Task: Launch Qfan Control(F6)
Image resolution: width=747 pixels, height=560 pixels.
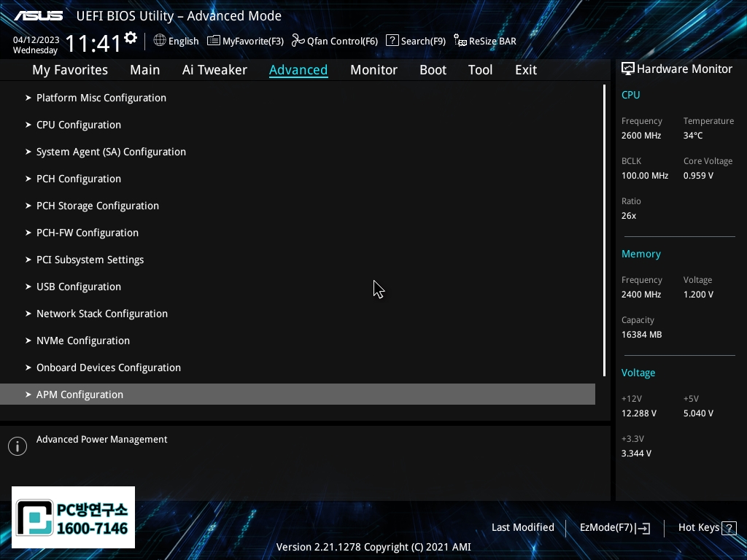Action: coord(343,41)
